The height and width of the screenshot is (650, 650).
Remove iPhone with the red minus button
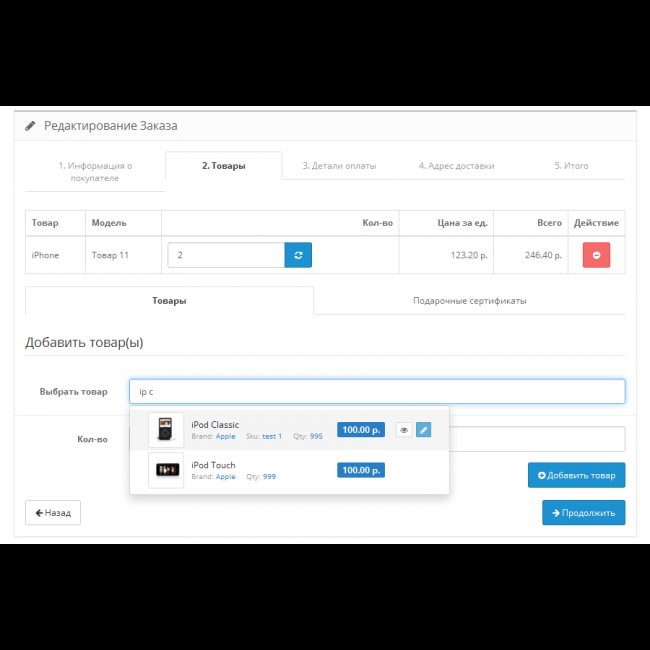tap(596, 255)
